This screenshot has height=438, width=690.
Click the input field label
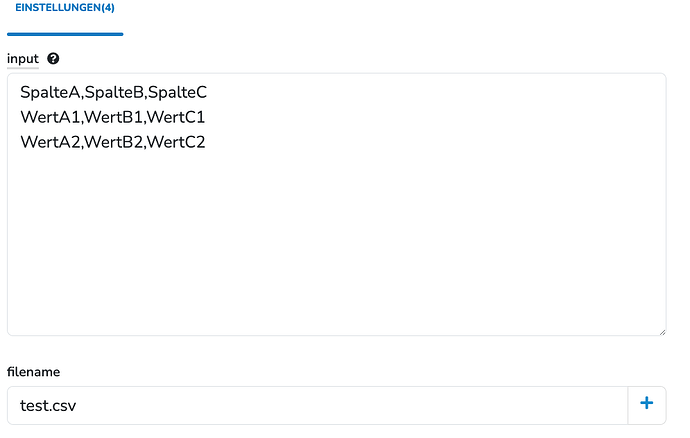[23, 59]
